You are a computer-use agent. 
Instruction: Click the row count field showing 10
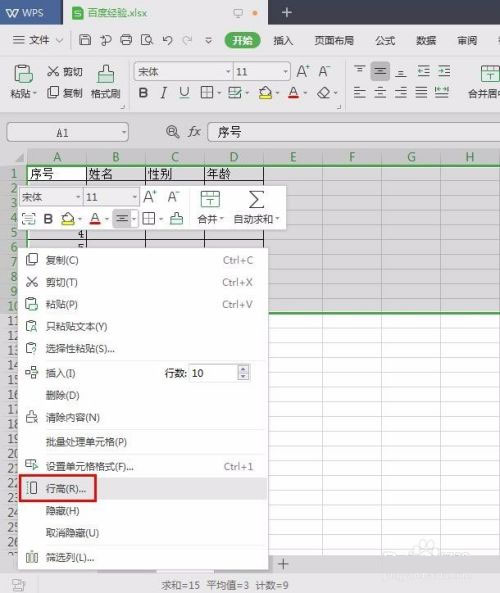(x=214, y=373)
